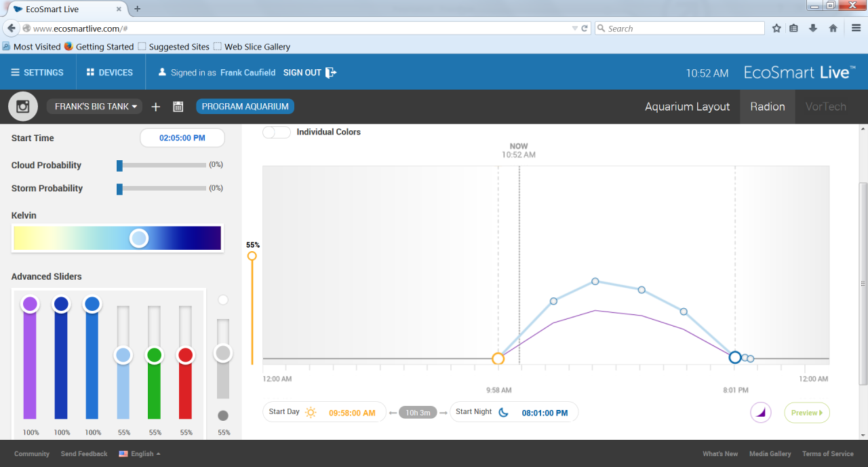Screen dimensions: 868x467
Task: Open a new browser tab
Action: pos(138,9)
